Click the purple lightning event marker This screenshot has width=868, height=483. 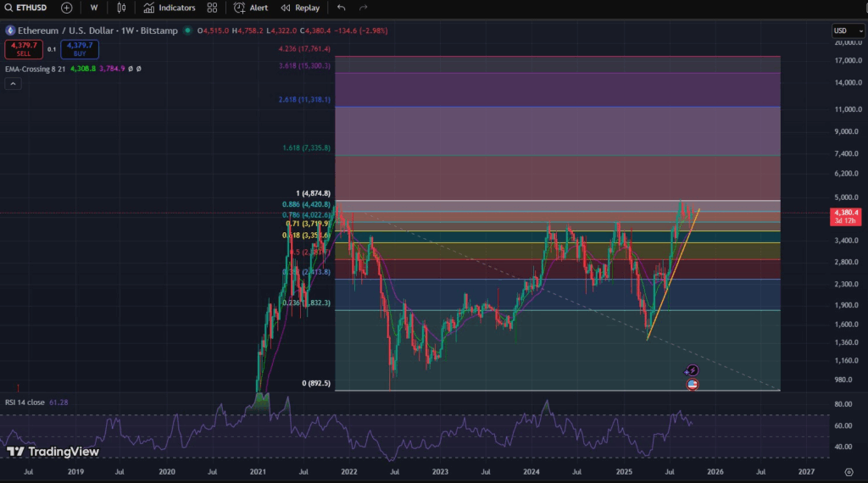(x=693, y=369)
